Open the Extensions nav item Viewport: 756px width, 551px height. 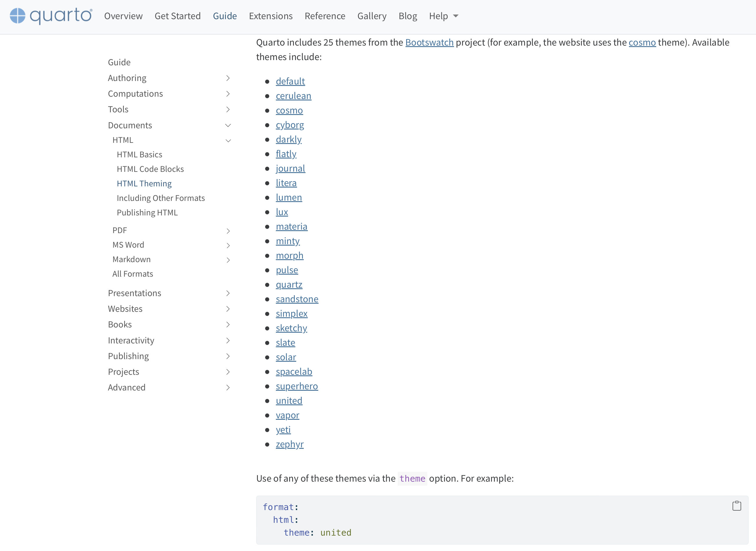coord(270,16)
